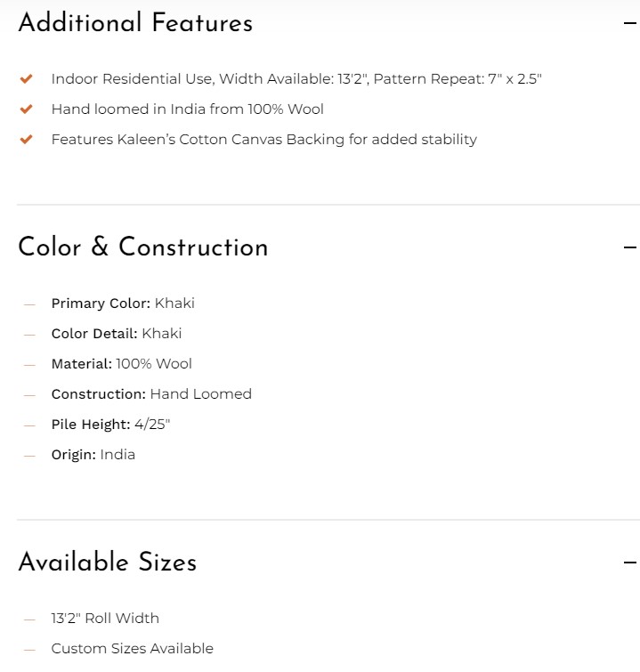Click the checkmark beside Cotton Canvas Backing
This screenshot has height=672, width=640.
tap(27, 140)
